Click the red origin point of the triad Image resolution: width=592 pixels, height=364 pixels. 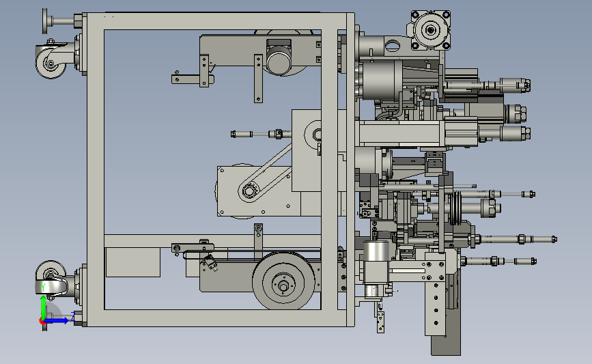pos(42,321)
